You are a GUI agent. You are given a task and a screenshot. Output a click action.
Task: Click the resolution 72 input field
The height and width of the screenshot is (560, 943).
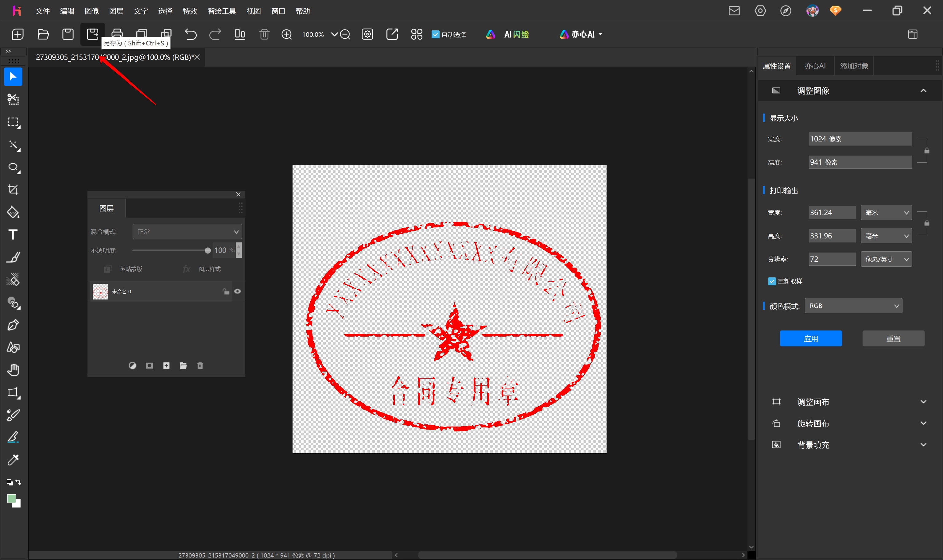(832, 259)
